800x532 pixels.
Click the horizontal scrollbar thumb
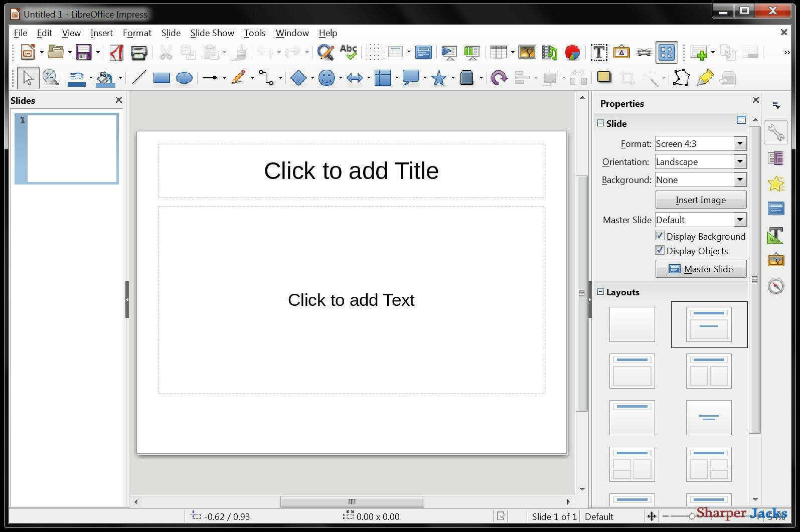click(x=352, y=501)
